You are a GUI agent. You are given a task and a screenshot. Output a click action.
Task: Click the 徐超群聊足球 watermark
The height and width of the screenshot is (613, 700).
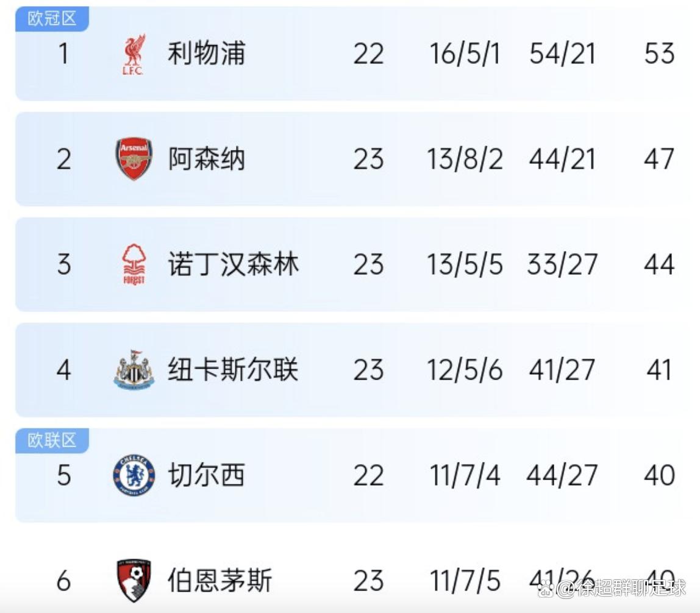pos(612,589)
